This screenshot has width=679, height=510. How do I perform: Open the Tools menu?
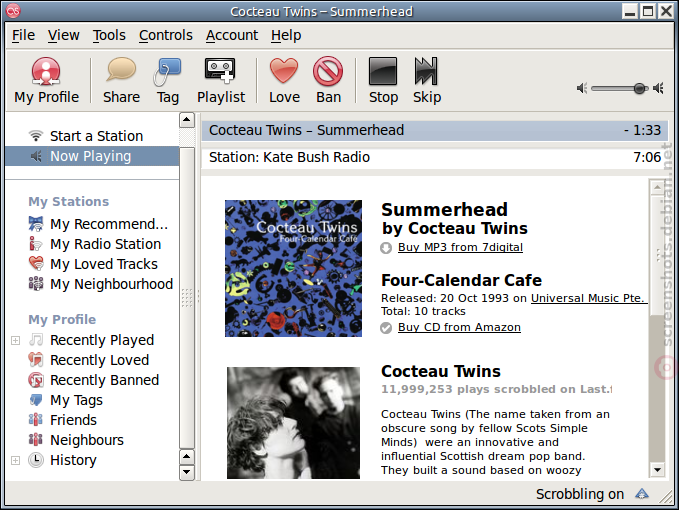pyautogui.click(x=109, y=35)
